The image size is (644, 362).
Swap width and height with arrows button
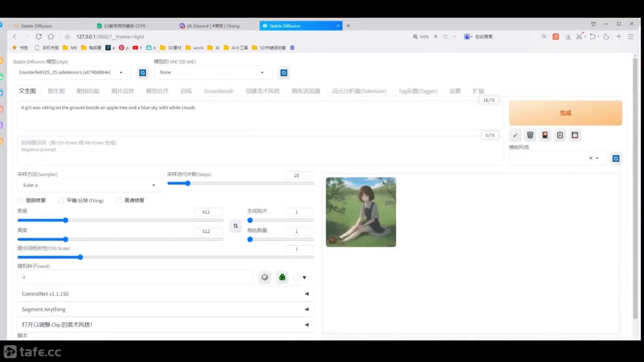pos(235,226)
